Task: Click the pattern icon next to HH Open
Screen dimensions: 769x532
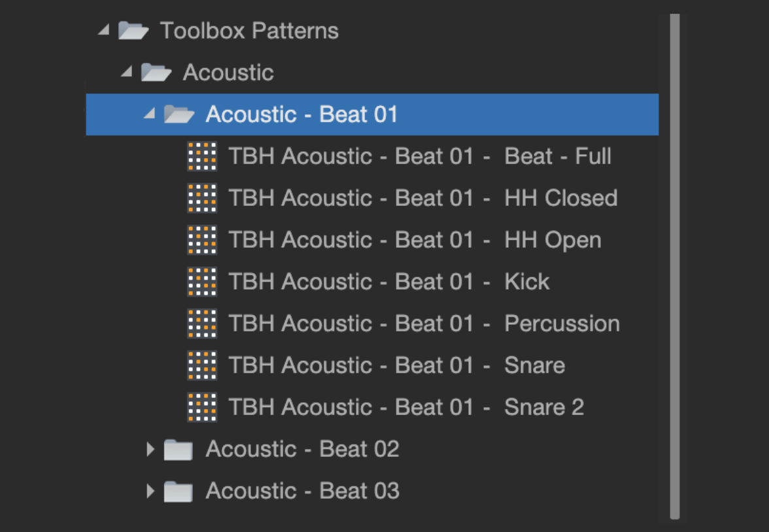Action: (x=202, y=240)
